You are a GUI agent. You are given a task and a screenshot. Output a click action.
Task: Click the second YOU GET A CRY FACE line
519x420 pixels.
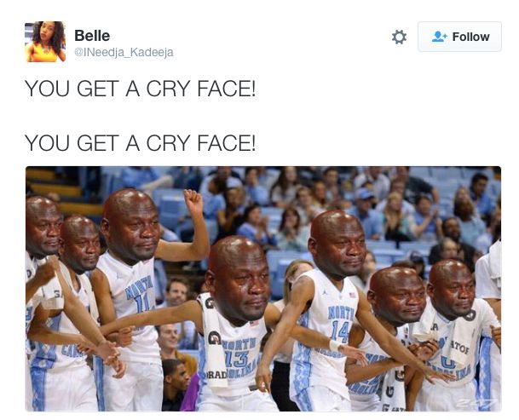pos(140,143)
